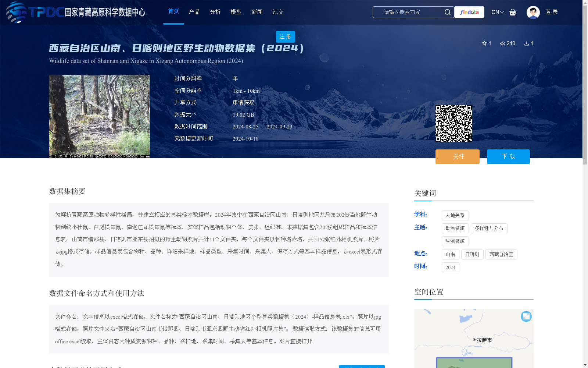This screenshot has height=368, width=588.
Task: Click the dataset title heading
Action: [x=177, y=48]
